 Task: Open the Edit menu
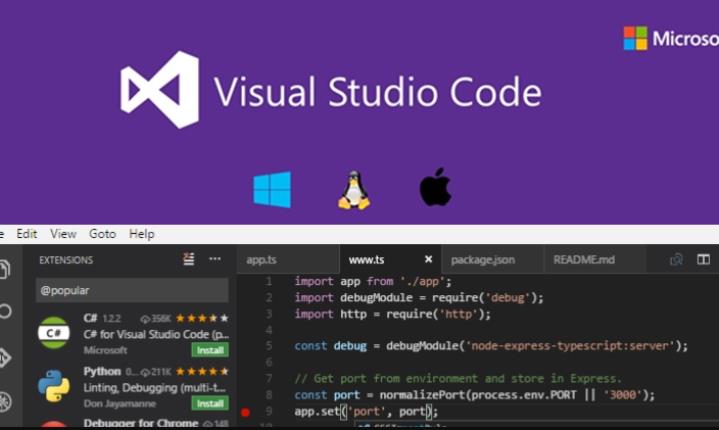tap(27, 234)
